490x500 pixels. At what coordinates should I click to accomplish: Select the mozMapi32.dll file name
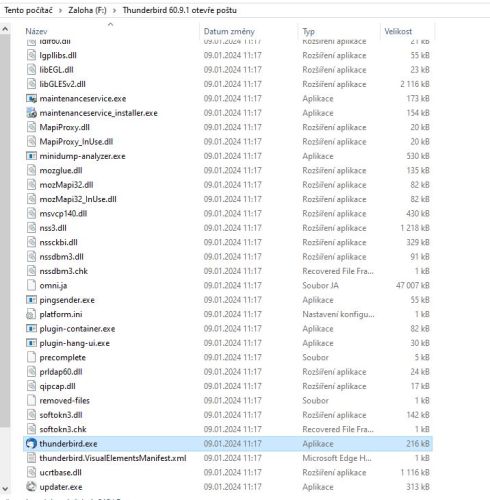point(66,185)
